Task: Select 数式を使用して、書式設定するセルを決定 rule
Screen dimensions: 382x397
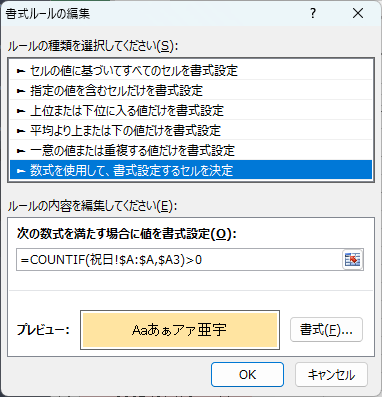Action: 191,170
